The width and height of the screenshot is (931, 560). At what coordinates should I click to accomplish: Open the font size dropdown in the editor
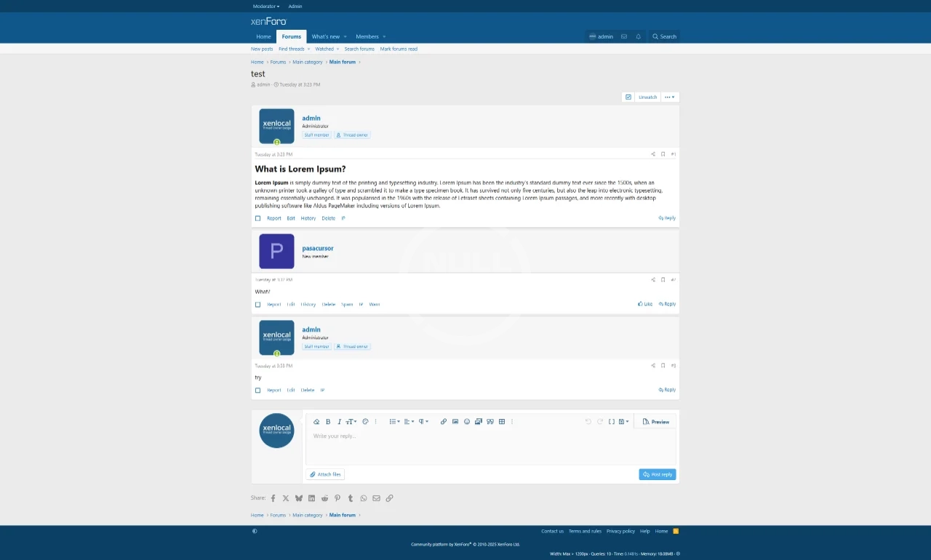point(351,422)
